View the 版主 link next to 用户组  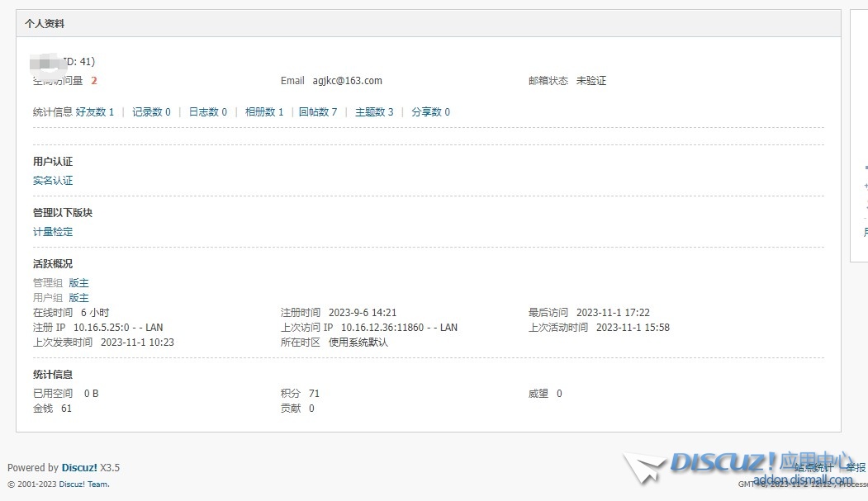point(79,297)
